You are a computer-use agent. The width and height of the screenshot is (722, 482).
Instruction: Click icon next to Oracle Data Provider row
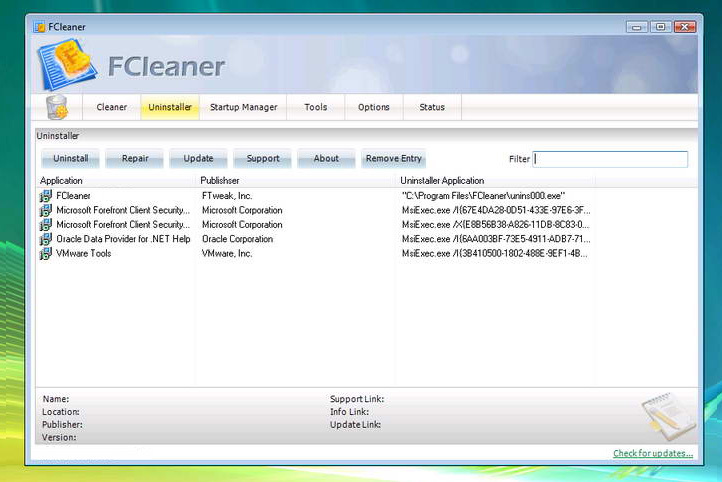pos(46,239)
